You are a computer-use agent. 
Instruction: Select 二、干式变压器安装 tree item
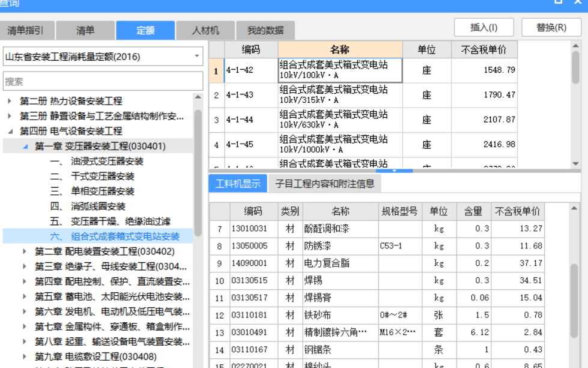[x=92, y=176]
